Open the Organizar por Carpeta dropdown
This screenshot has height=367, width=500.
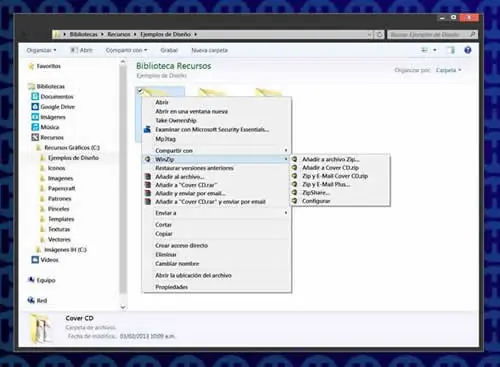449,70
